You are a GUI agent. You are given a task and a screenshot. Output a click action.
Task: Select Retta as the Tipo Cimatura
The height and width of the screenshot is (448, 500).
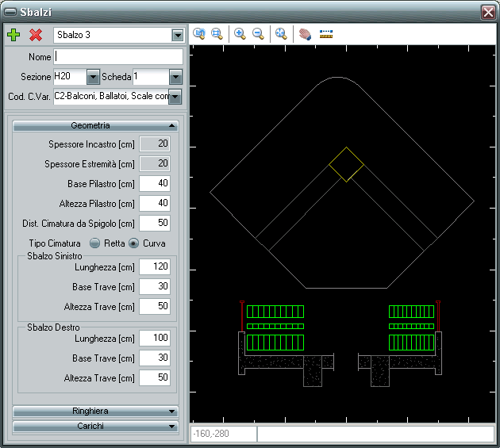(x=95, y=243)
